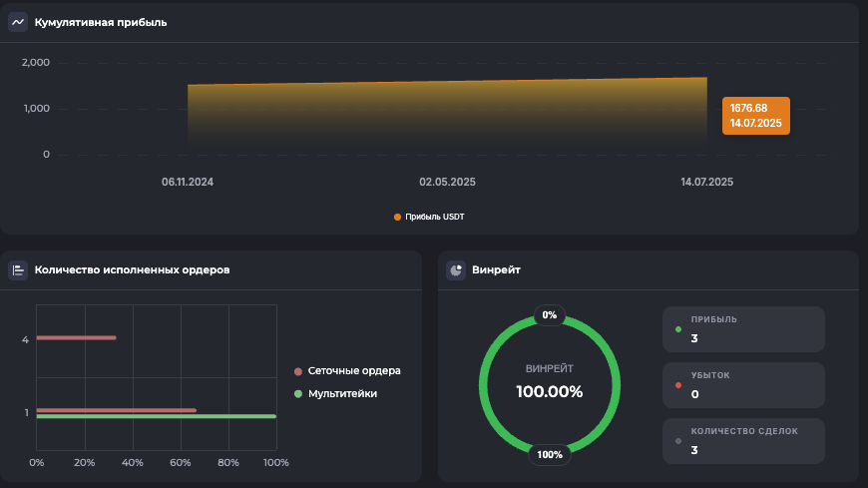Image resolution: width=868 pixels, height=488 pixels.
Task: Click the executed orders bar chart icon
Action: click(18, 269)
